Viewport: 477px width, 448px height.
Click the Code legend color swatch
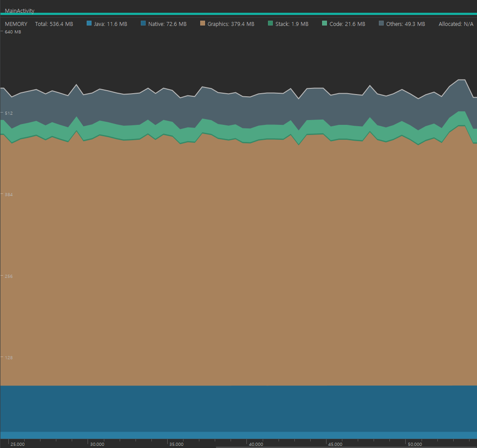coord(325,23)
